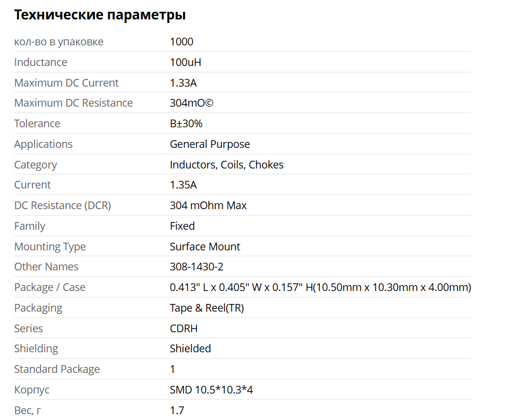The height and width of the screenshot is (420, 511).
Task: Click the Maximum DC Current label
Action: point(67,83)
